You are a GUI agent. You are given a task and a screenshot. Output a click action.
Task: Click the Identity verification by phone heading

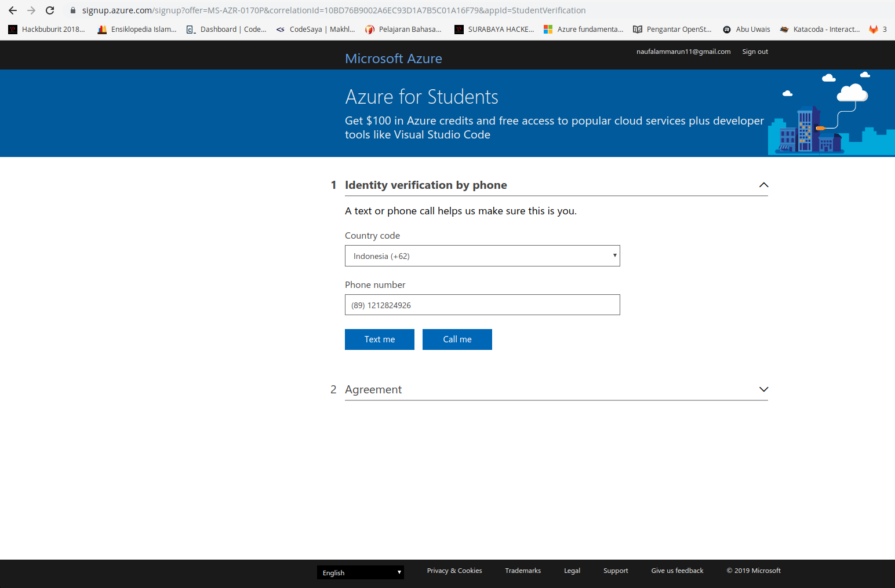(426, 185)
